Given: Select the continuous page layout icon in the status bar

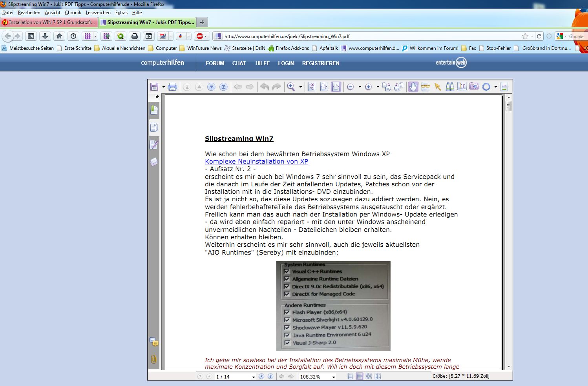Looking at the screenshot, I should point(359,377).
